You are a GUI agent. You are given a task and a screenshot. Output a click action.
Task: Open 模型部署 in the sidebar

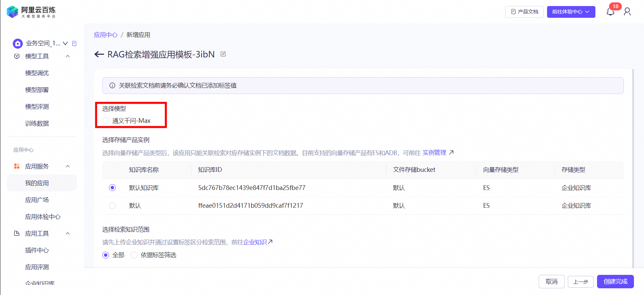[37, 90]
